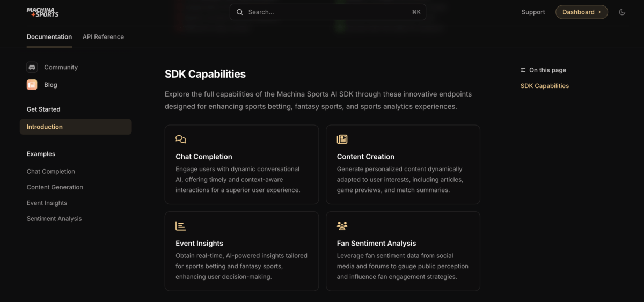Select Introduction in the sidebar
Viewport: 644px width, 302px height.
(45, 127)
